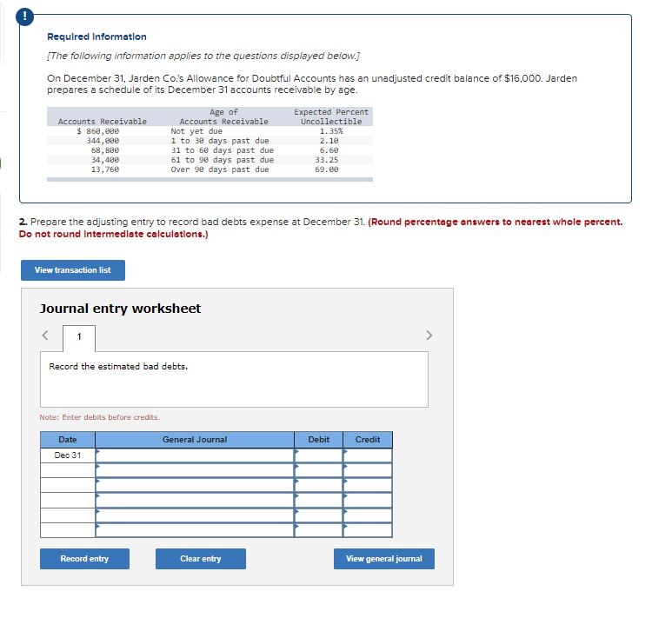Click the General Journal column header
The width and height of the screenshot is (672, 618).
tap(195, 440)
